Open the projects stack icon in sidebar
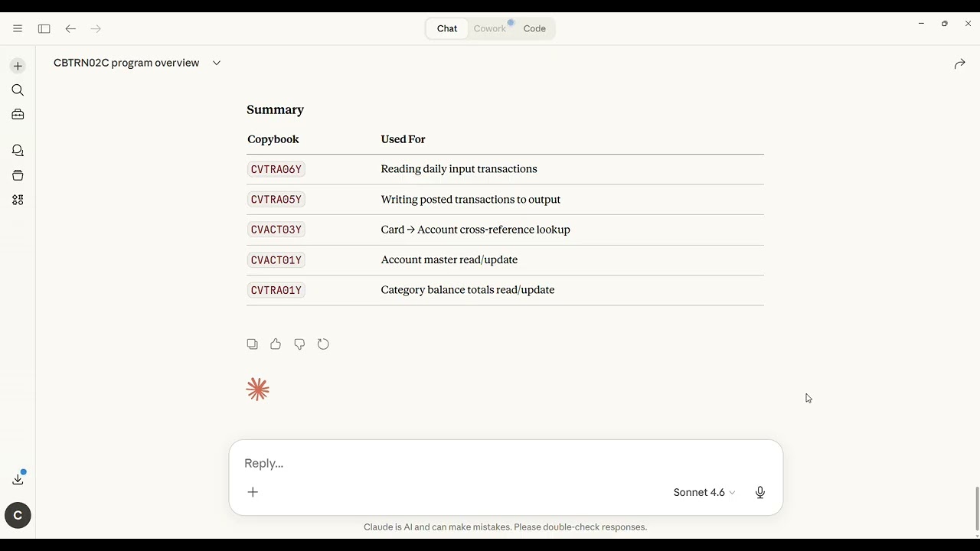The height and width of the screenshot is (551, 980). pos(18,175)
